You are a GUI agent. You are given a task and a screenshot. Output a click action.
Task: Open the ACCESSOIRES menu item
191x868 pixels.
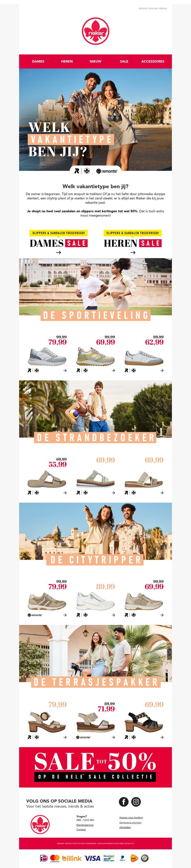pyautogui.click(x=153, y=61)
